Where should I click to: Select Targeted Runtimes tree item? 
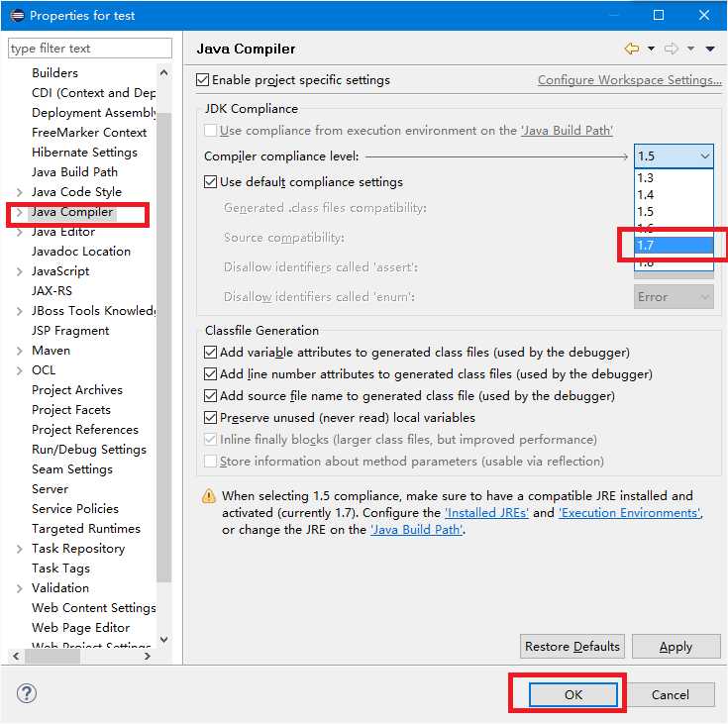pos(86,529)
